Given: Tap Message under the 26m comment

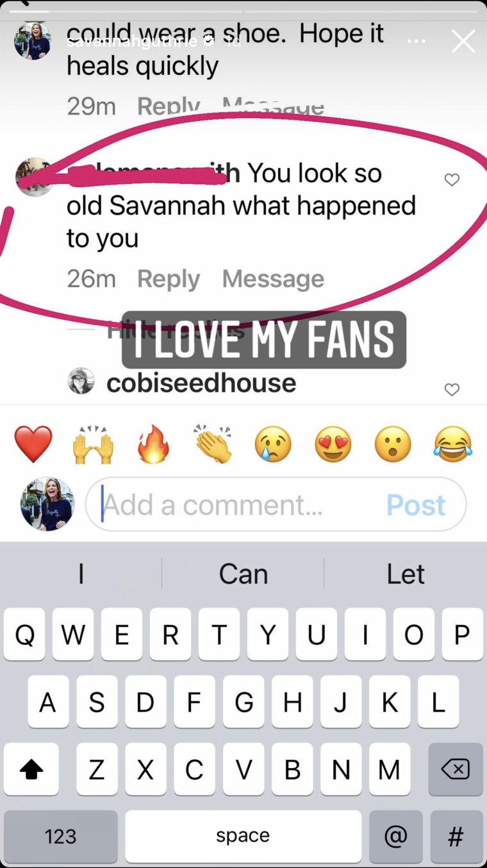Looking at the screenshot, I should point(273,279).
